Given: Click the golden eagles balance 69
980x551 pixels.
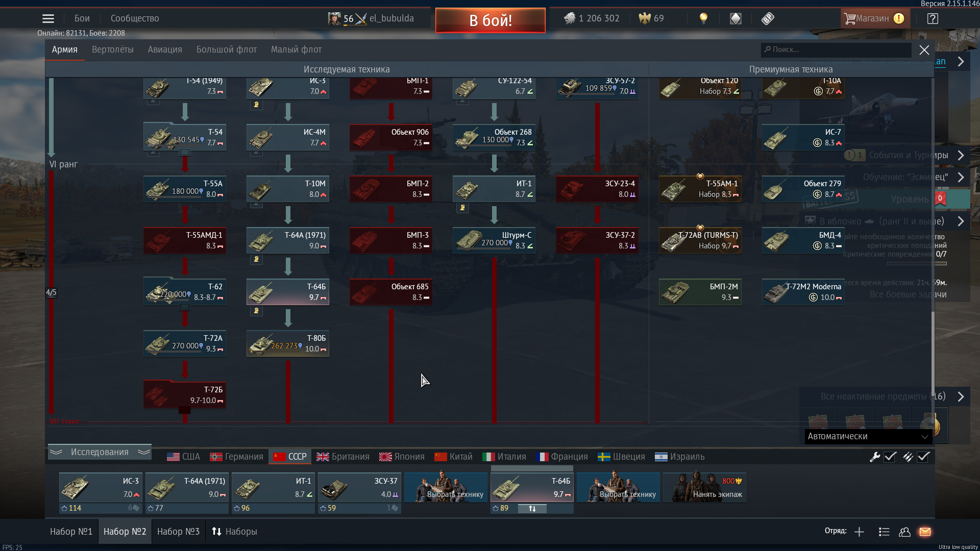Looking at the screenshot, I should coord(651,18).
